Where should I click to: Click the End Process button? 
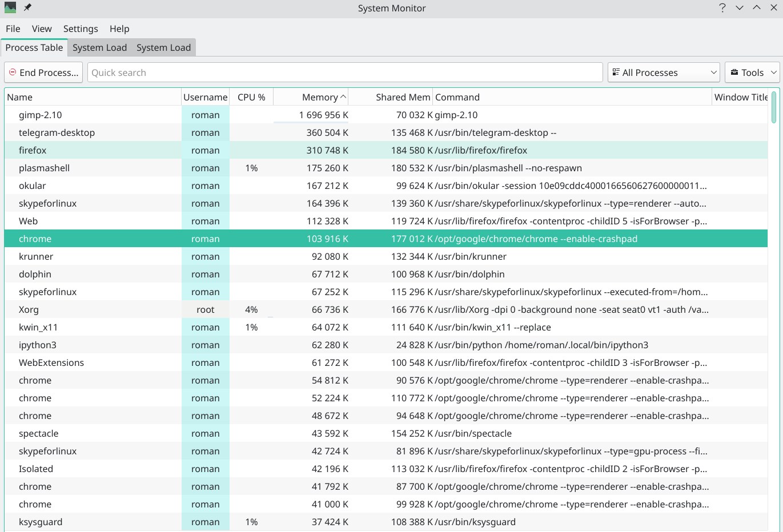pyautogui.click(x=43, y=72)
